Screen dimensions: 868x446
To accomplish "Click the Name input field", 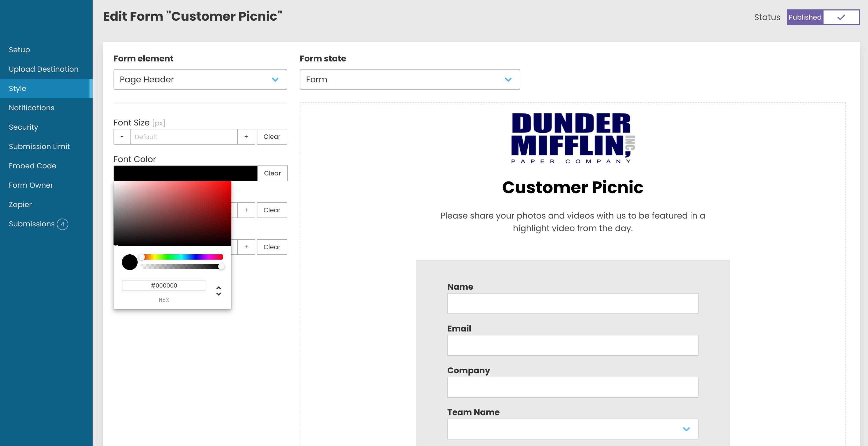I will point(572,304).
